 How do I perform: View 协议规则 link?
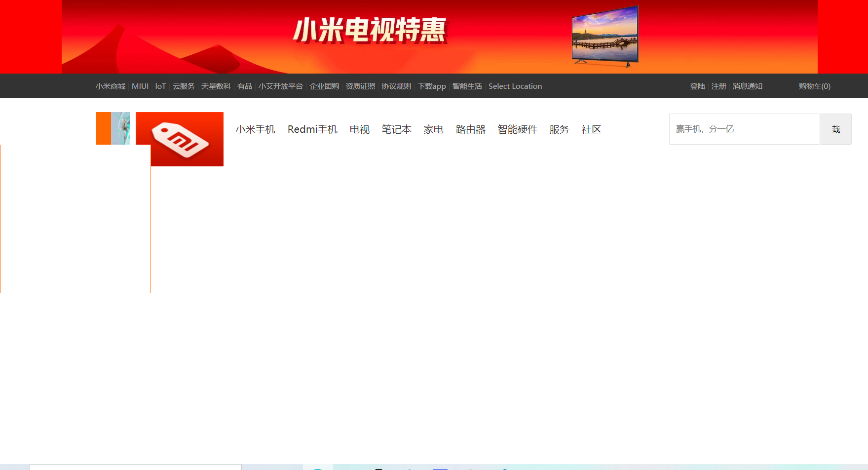396,86
